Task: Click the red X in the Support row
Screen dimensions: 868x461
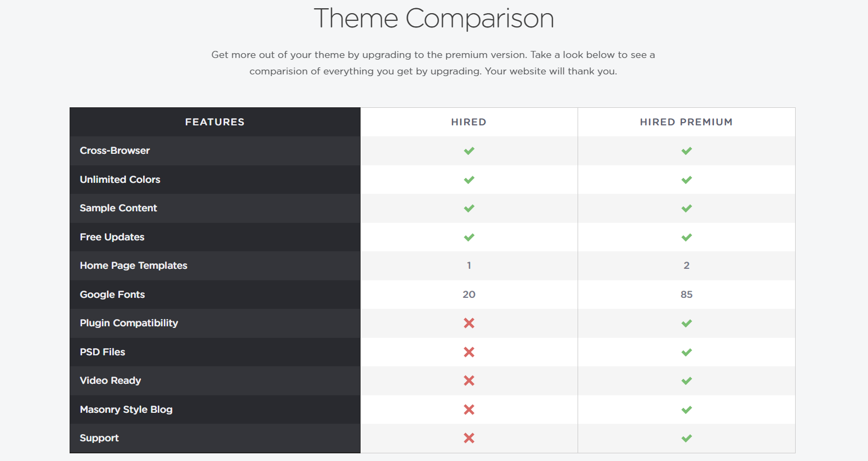Action: (469, 438)
